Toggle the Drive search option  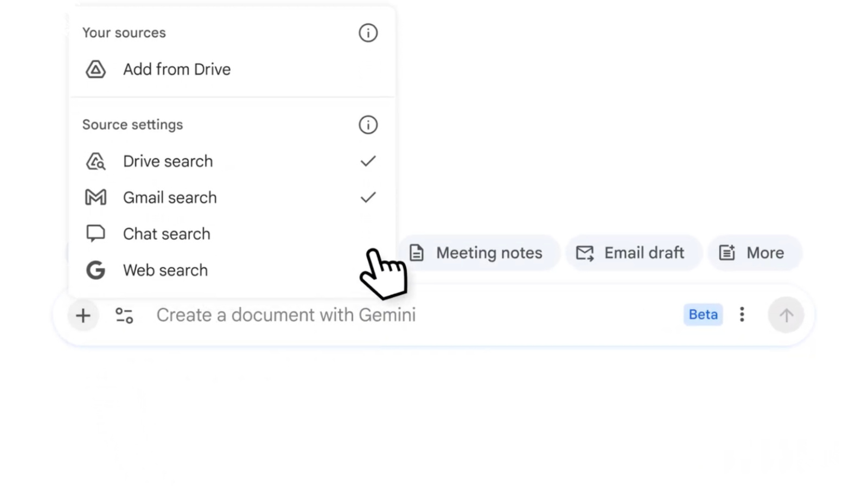tap(232, 161)
